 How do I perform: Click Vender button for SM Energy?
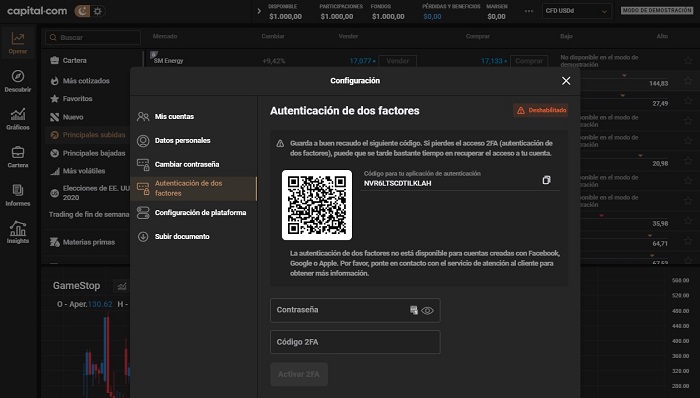[x=398, y=61]
